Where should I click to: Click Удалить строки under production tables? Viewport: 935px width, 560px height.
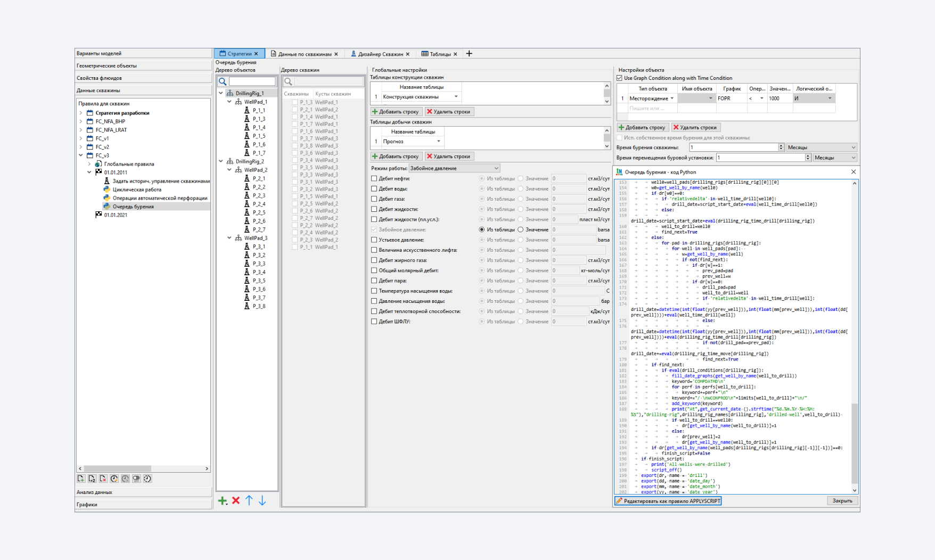449,157
